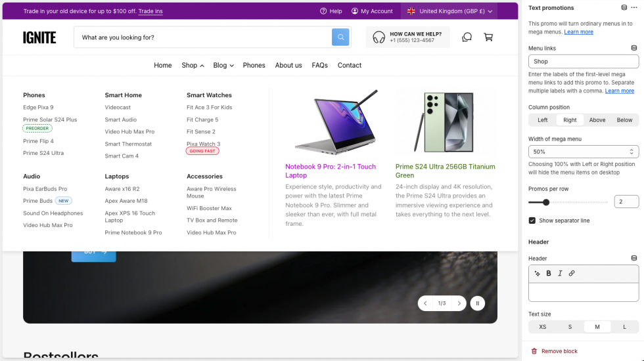Expand the United Kingdom (GBP £) selector
Viewport: 644px width, 361px height.
pos(449,11)
